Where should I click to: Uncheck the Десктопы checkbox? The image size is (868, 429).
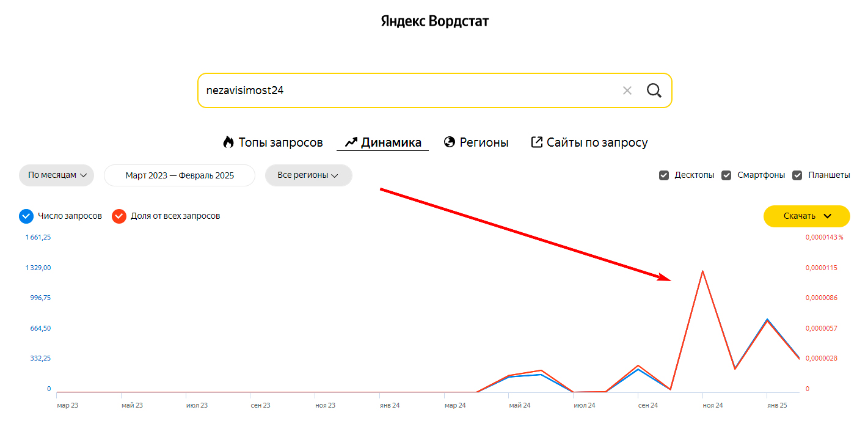pos(664,175)
